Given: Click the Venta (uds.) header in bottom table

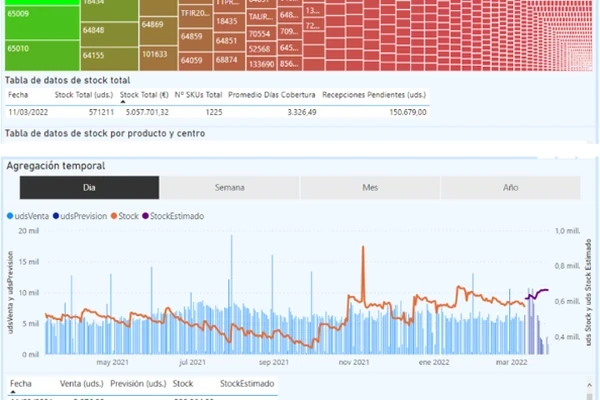Looking at the screenshot, I should click(x=84, y=383).
